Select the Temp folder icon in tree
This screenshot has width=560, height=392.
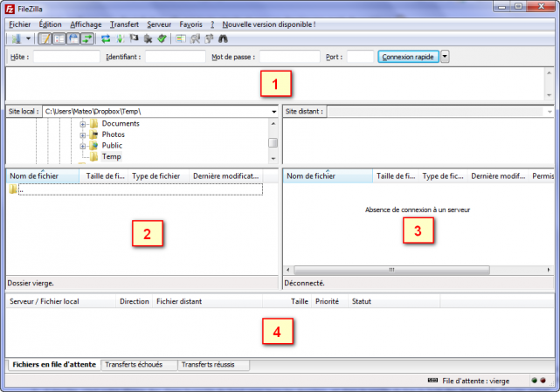click(94, 157)
